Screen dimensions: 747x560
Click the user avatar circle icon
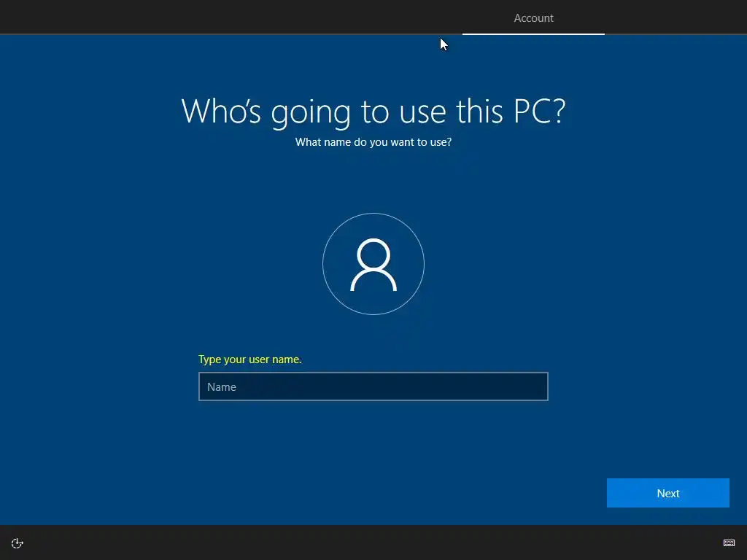point(373,264)
